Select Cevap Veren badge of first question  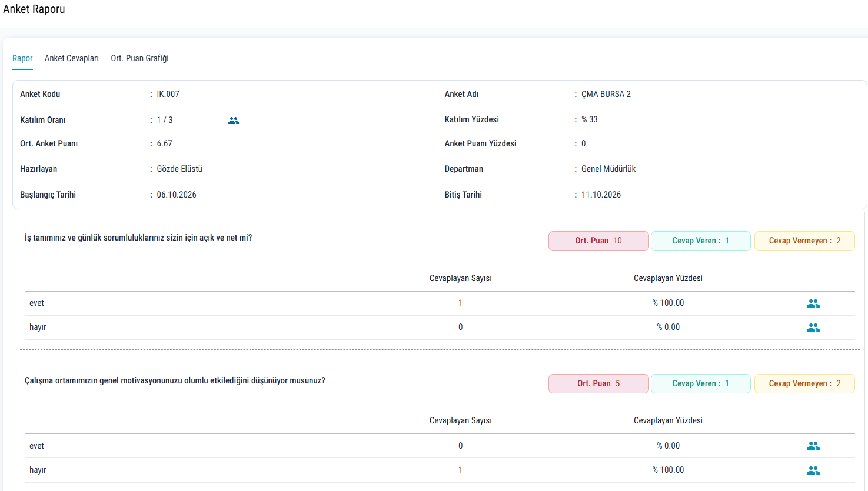[701, 241]
